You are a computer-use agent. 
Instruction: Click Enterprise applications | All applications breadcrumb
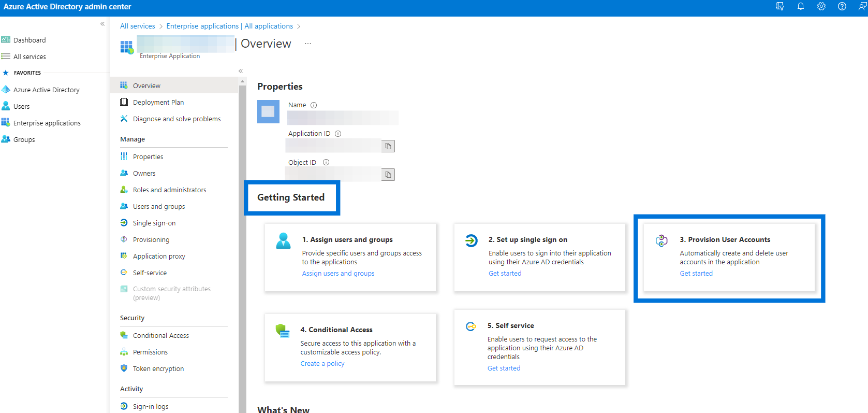pos(229,26)
